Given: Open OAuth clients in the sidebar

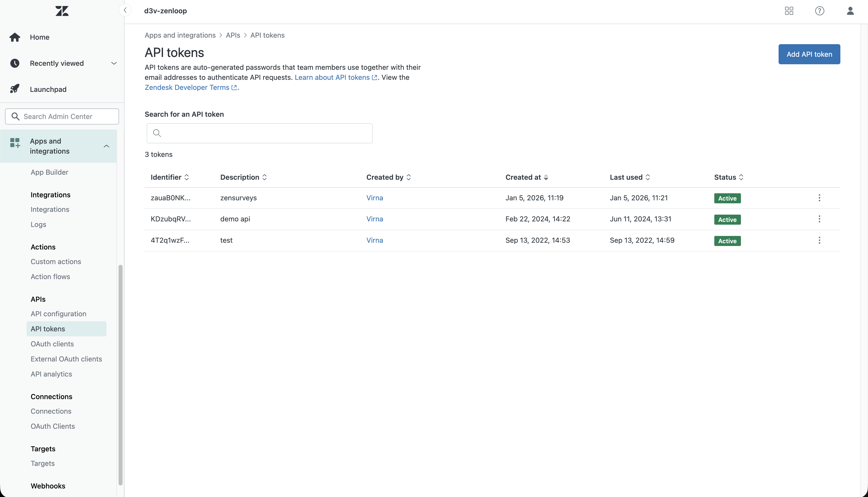Looking at the screenshot, I should click(x=52, y=344).
